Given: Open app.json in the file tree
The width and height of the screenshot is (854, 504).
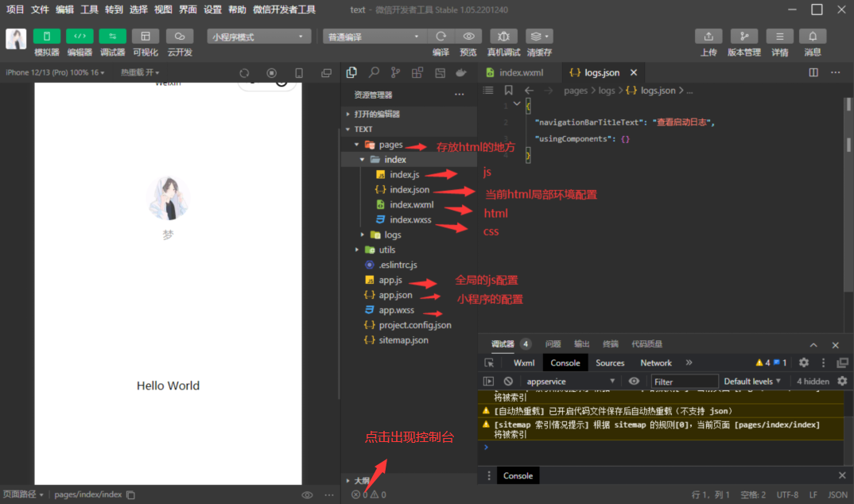Looking at the screenshot, I should [x=395, y=295].
